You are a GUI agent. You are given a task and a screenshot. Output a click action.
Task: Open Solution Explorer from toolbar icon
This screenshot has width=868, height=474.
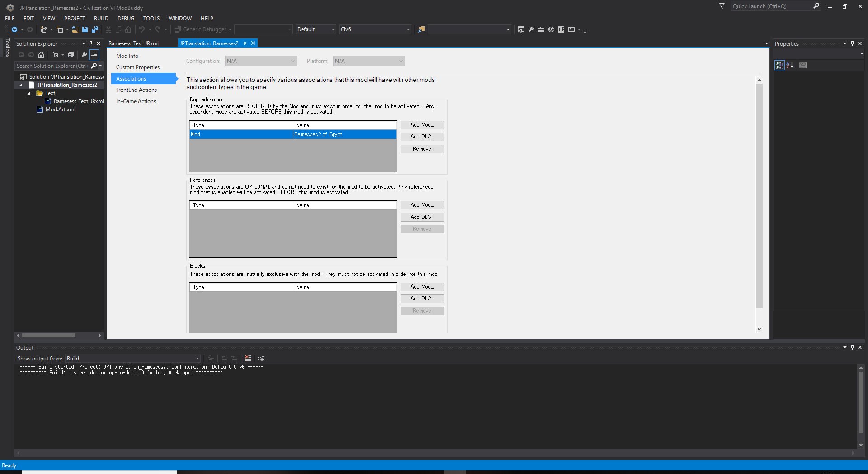521,29
